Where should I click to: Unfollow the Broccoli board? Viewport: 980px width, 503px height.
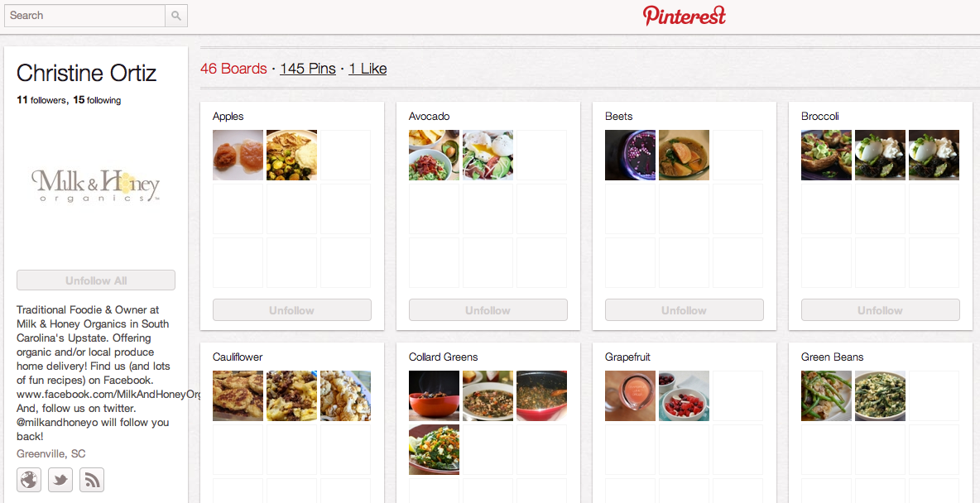tap(881, 310)
